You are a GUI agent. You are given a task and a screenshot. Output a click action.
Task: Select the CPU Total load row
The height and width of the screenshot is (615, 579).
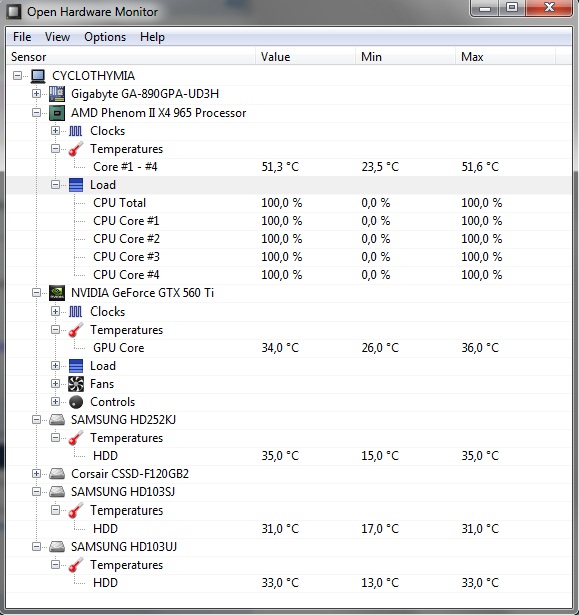point(289,203)
